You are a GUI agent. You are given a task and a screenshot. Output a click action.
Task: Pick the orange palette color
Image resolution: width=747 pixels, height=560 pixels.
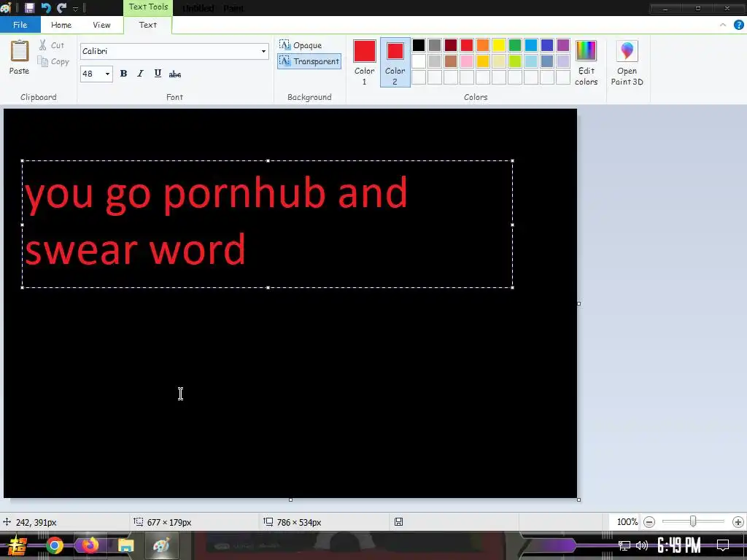(x=483, y=45)
